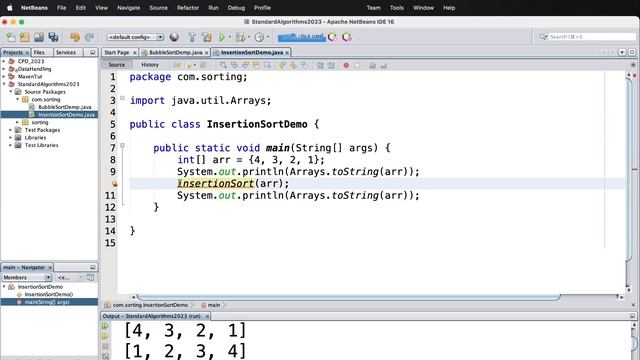The width and height of the screenshot is (640, 360).
Task: Click the first garbage collection icon after memory bar
Action: pos(333,37)
